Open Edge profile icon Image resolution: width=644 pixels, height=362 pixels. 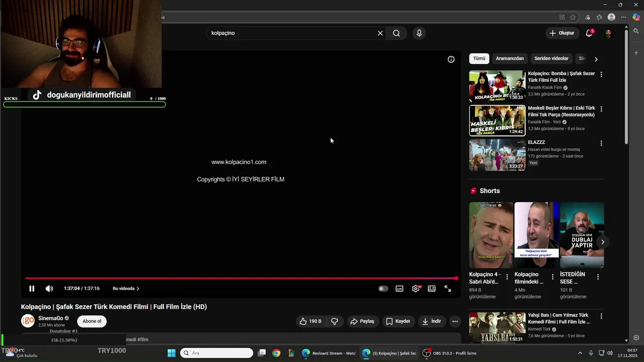611,17
